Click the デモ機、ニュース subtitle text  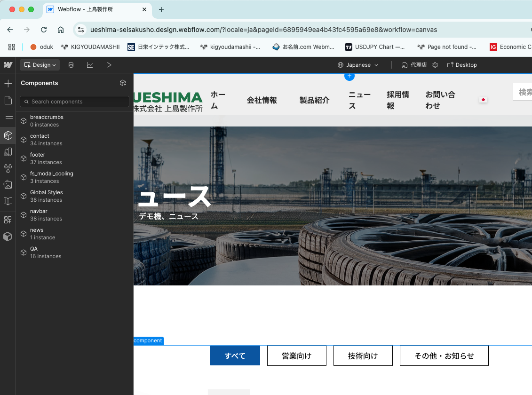click(168, 216)
